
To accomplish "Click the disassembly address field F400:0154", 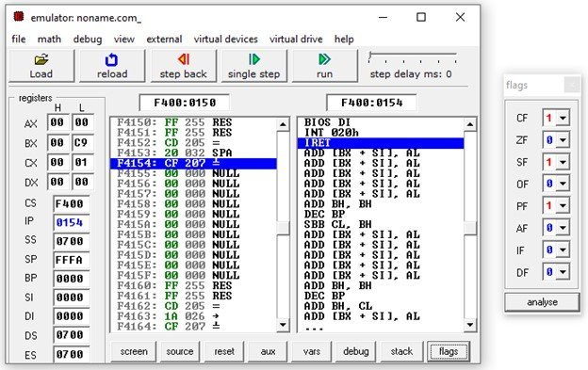I will 371,103.
